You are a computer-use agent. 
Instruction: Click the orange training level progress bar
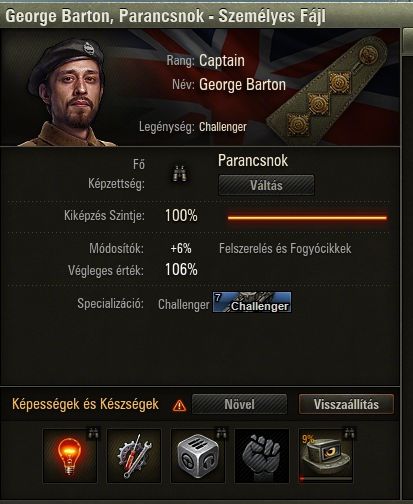tap(307, 218)
